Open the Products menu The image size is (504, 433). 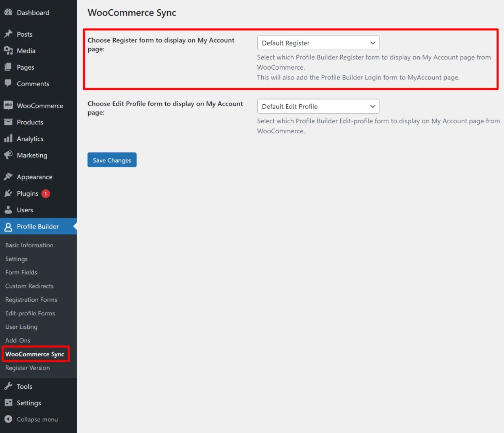[38, 122]
